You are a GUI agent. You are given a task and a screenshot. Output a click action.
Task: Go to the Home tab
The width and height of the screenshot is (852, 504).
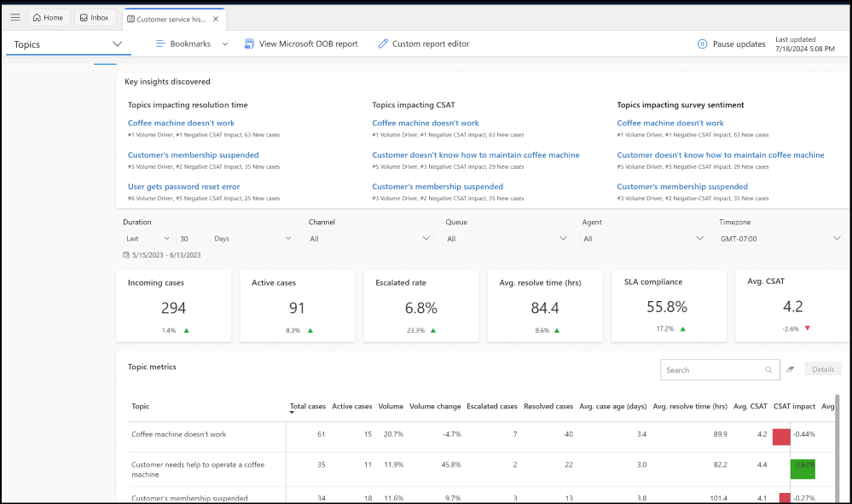click(49, 17)
